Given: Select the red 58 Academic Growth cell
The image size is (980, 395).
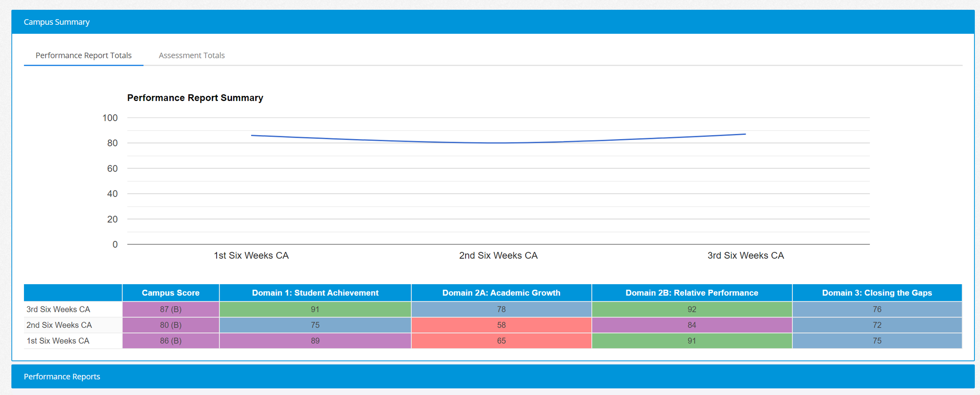Looking at the screenshot, I should click(x=501, y=325).
